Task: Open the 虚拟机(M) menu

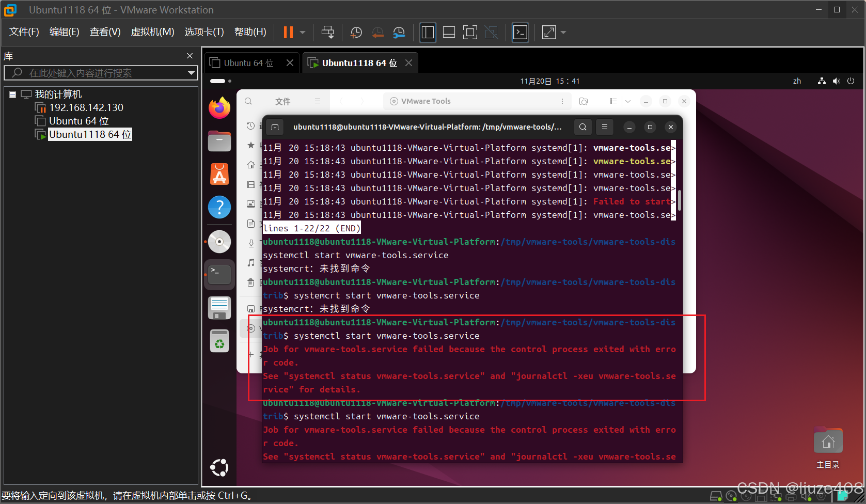Action: 153,32
